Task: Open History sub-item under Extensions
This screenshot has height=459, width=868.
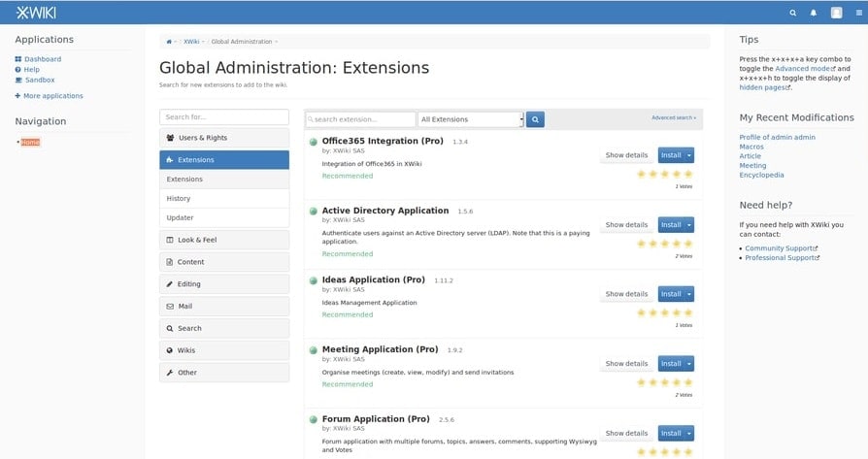Action: click(x=224, y=199)
